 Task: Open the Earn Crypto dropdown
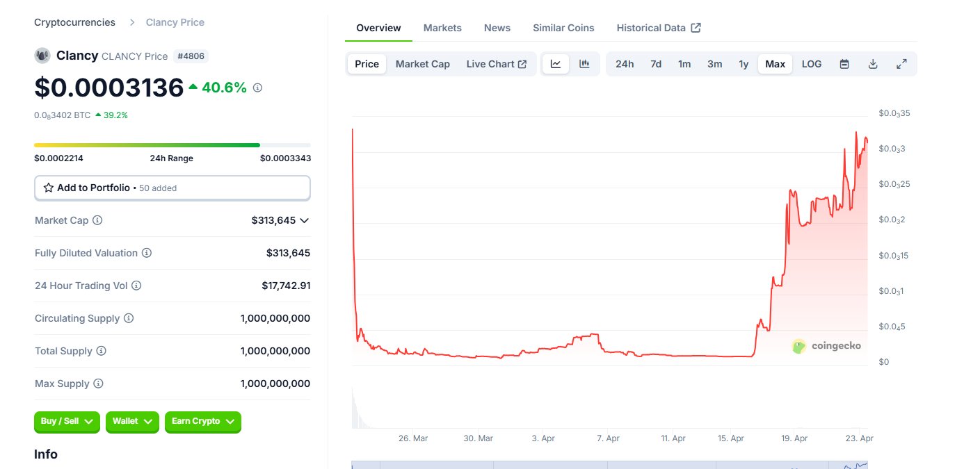[x=203, y=422]
